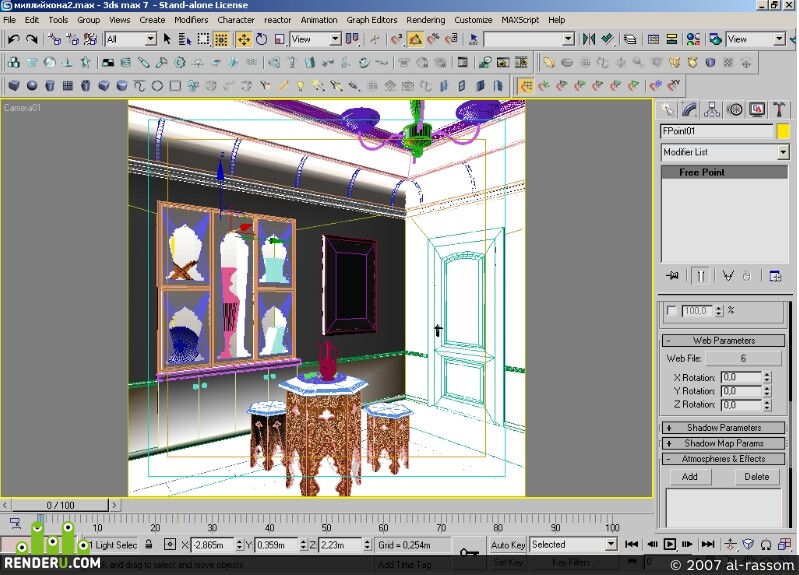Open the Hierarchy panel icon
Screen dimensions: 799x575
pyautogui.click(x=712, y=110)
